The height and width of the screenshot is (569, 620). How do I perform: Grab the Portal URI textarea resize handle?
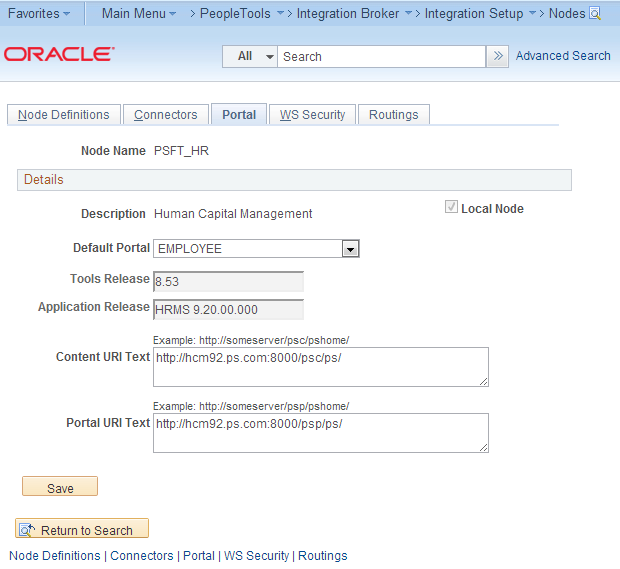[483, 447]
